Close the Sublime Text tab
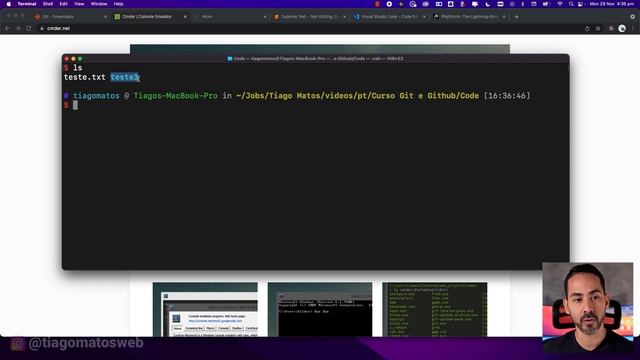The width and height of the screenshot is (640, 360). click(x=344, y=17)
